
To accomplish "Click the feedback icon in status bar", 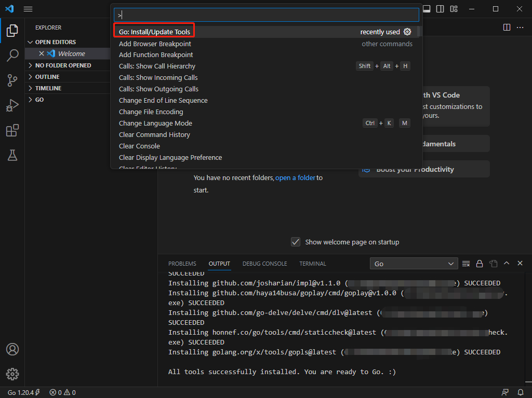I will [x=505, y=393].
